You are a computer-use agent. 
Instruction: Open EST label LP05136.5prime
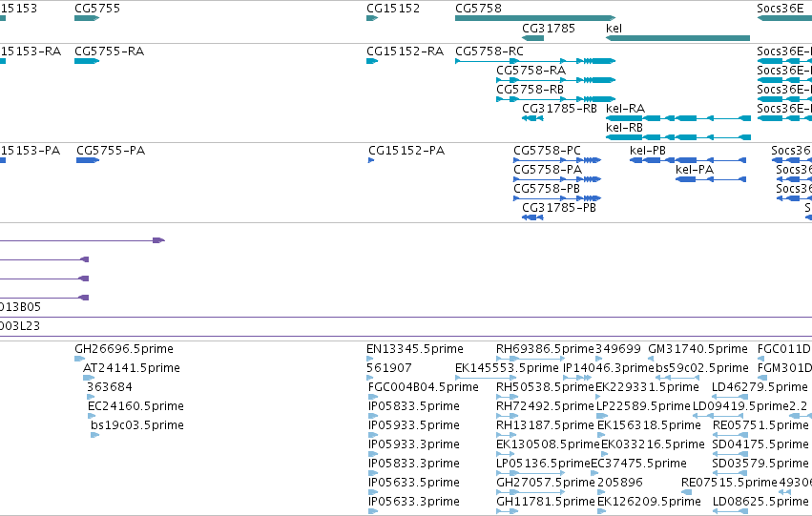coord(543,464)
